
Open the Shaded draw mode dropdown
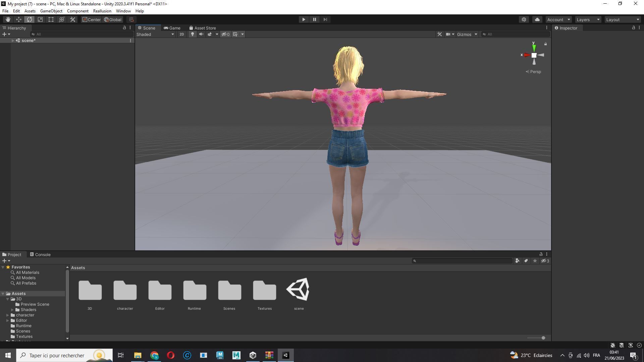tap(155, 34)
